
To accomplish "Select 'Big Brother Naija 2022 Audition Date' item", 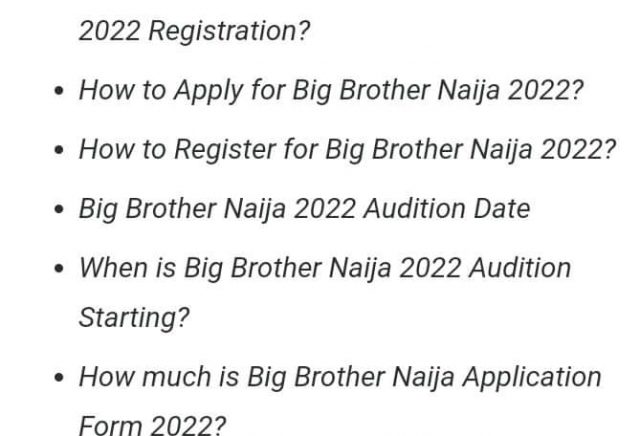I will click(304, 209).
